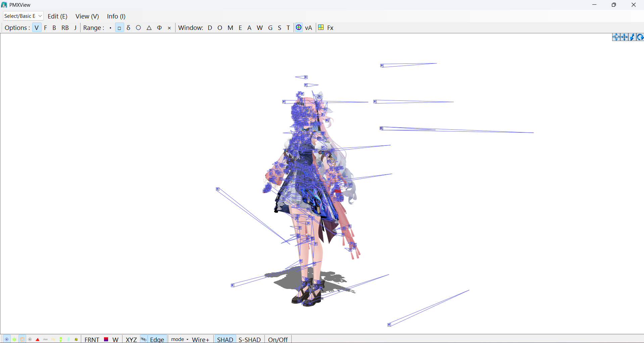Open the M window

pos(230,28)
